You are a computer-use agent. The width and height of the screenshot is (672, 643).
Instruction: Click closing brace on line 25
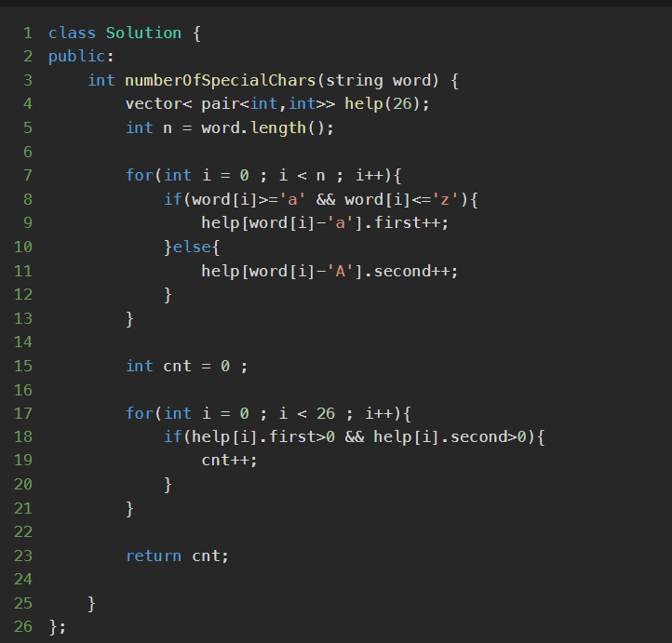pos(91,604)
